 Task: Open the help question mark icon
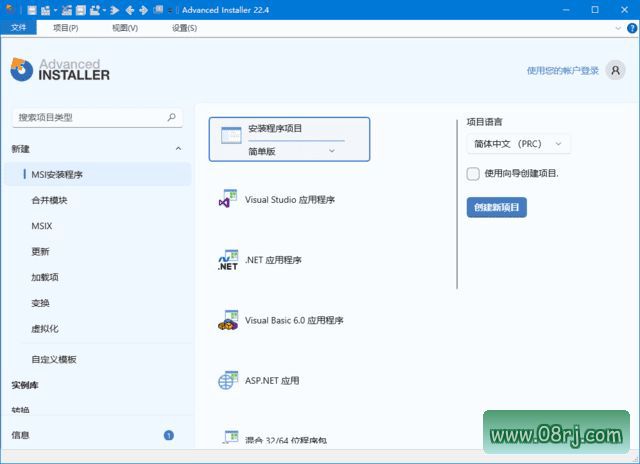click(x=632, y=28)
